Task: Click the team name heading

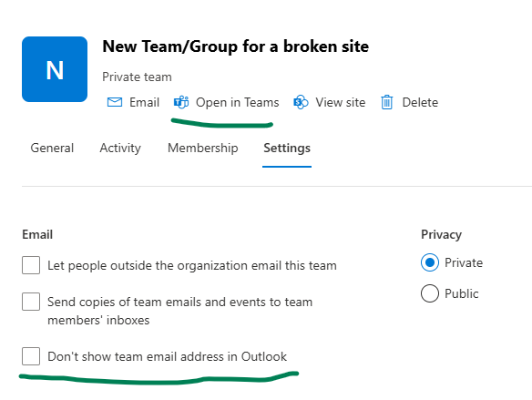Action: point(235,46)
